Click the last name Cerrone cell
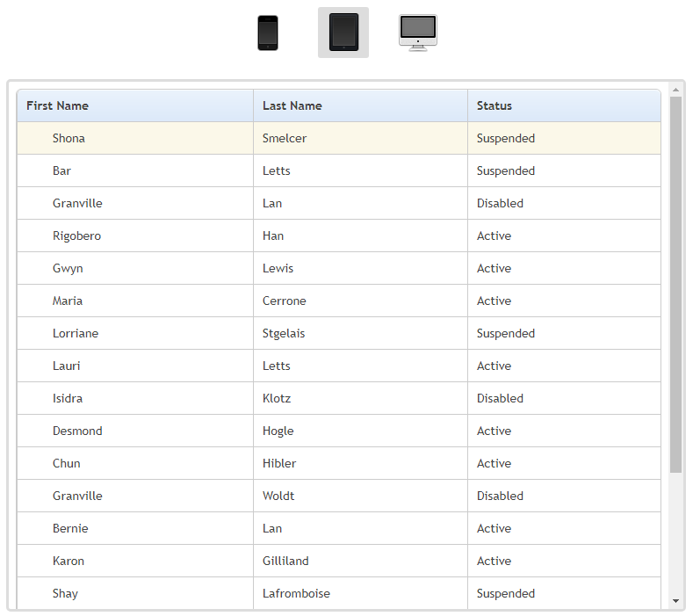Screen dimensions: 693x616 tap(285, 301)
